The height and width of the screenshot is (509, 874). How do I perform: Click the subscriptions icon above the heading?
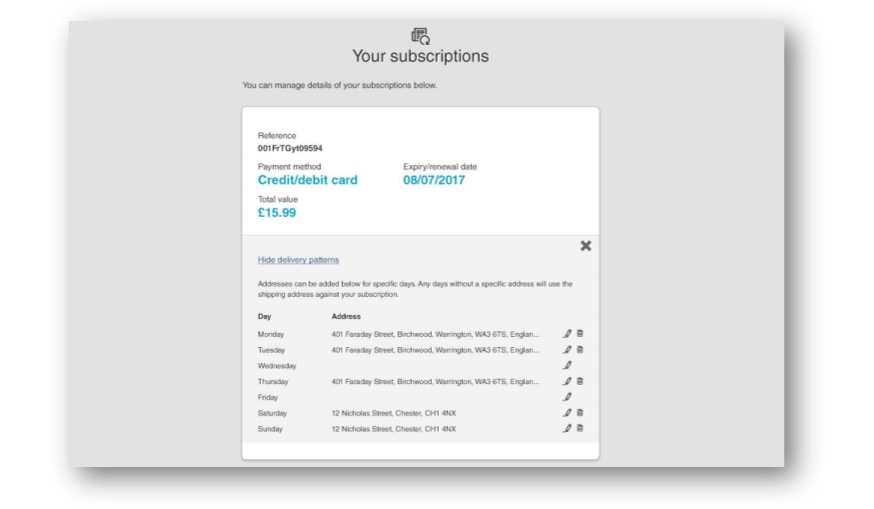click(420, 36)
